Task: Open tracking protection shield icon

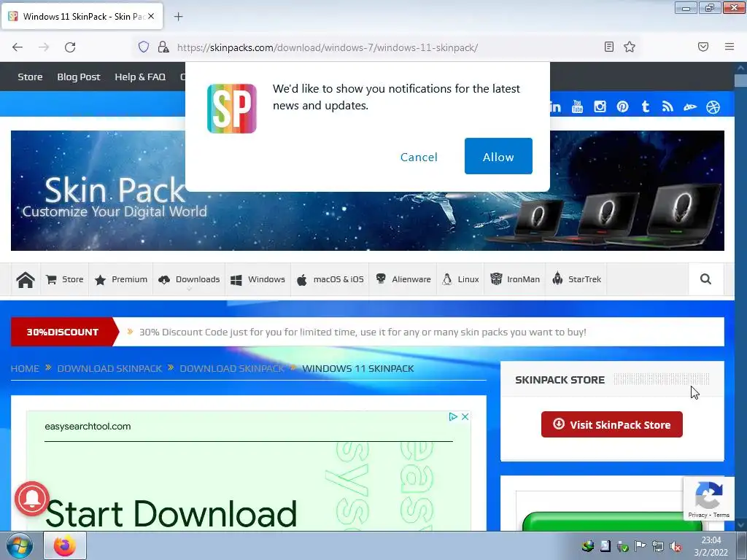Action: coord(144,47)
